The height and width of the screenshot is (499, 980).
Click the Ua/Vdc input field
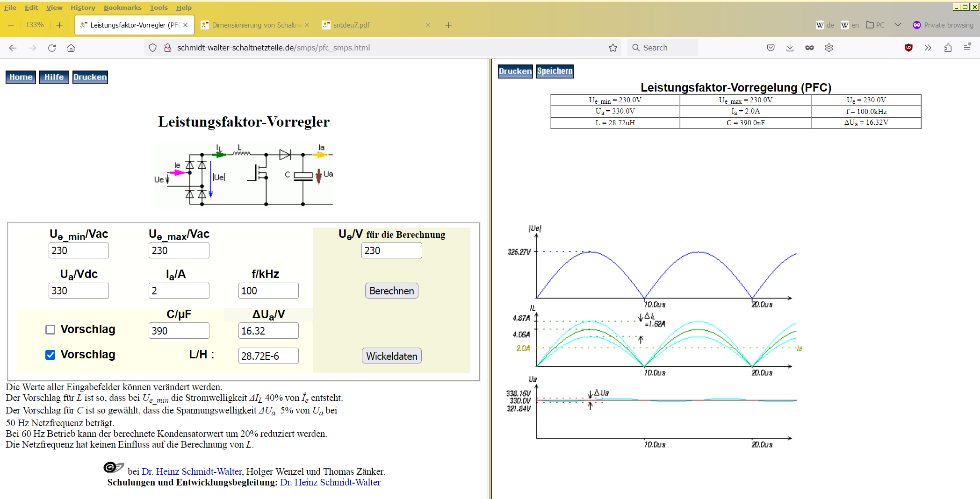79,291
